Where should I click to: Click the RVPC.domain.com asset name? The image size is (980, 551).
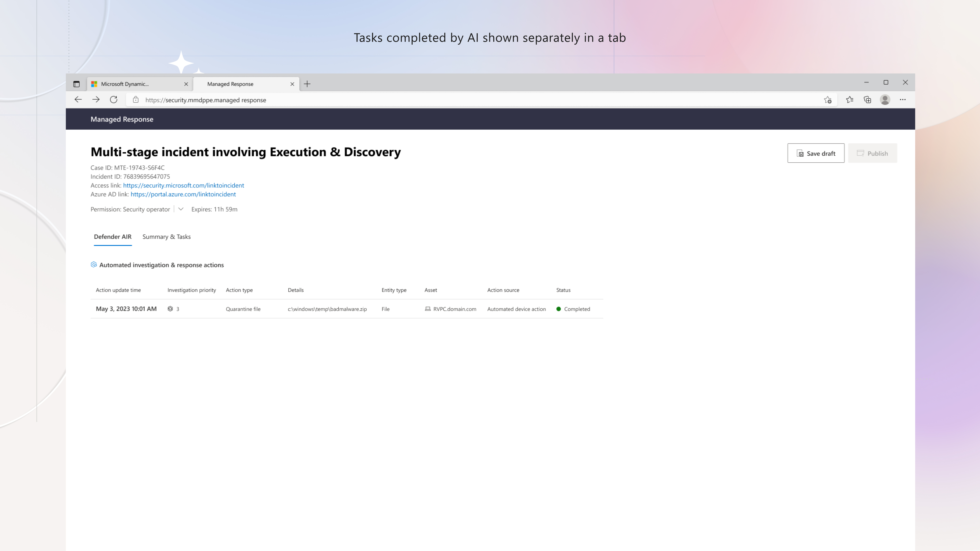455,309
